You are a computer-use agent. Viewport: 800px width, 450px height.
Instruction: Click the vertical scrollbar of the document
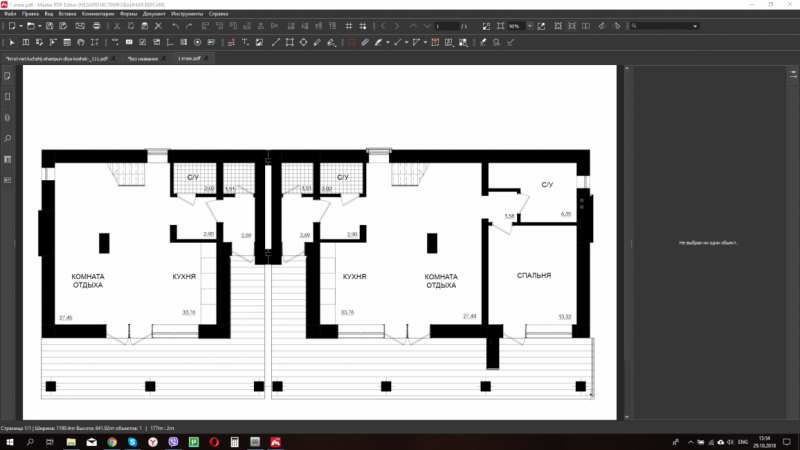tap(627, 242)
